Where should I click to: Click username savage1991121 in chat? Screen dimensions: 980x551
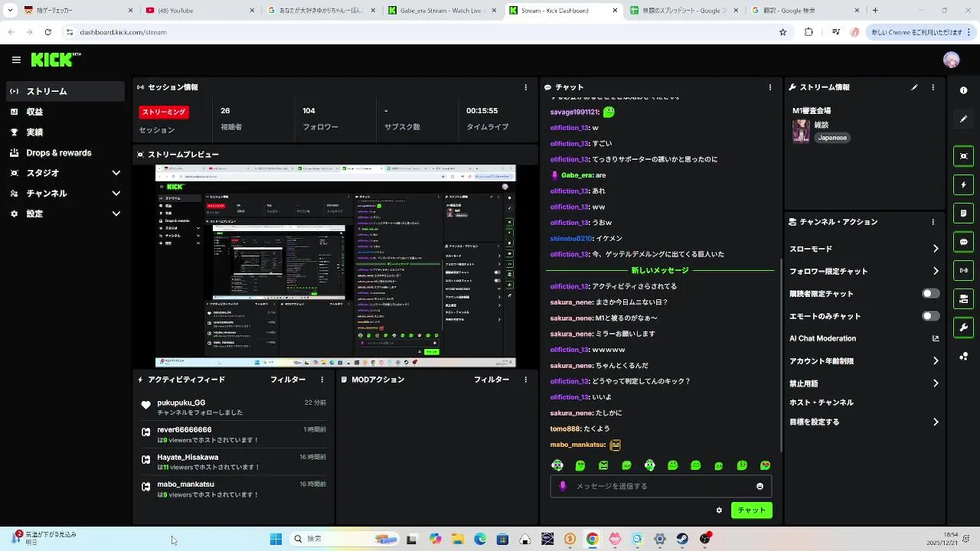tap(573, 112)
